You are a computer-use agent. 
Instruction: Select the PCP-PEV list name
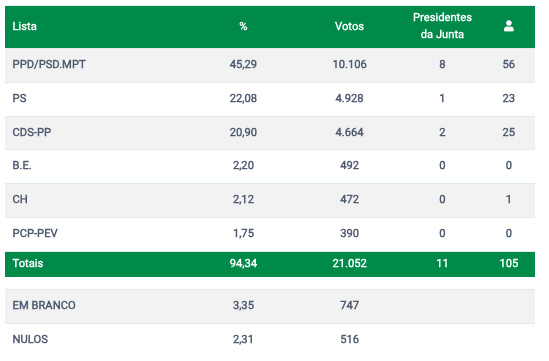[35, 233]
